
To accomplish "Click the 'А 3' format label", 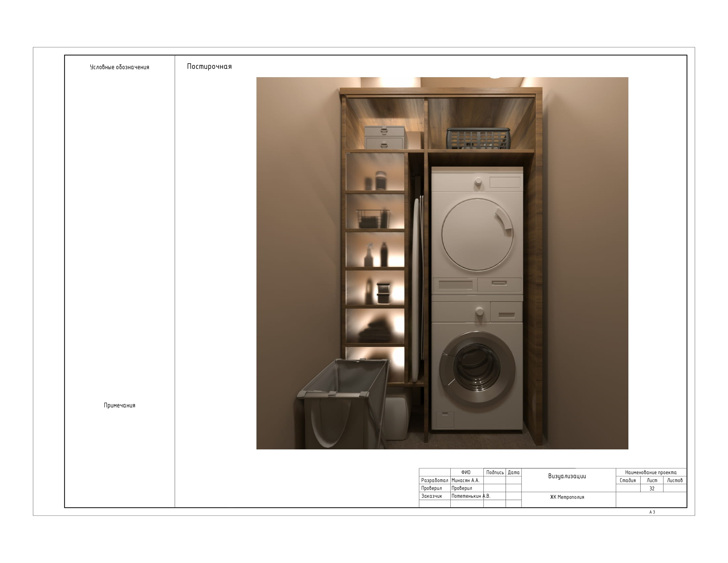I will click(652, 512).
